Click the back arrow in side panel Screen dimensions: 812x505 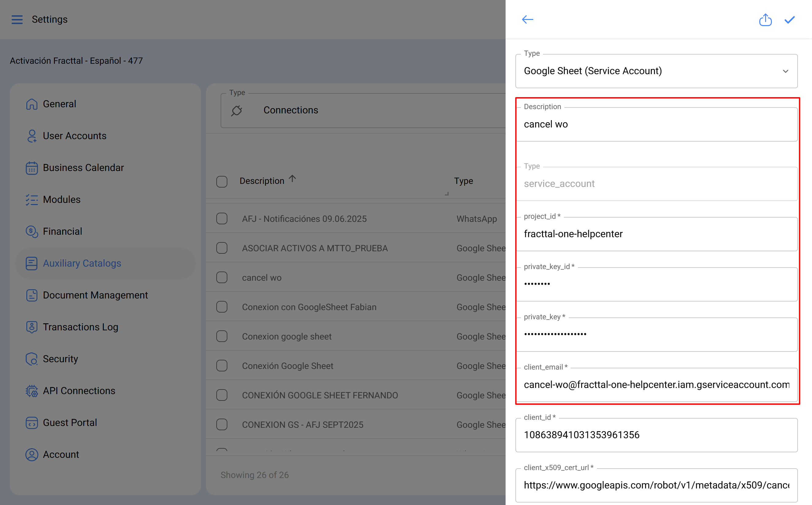528,19
